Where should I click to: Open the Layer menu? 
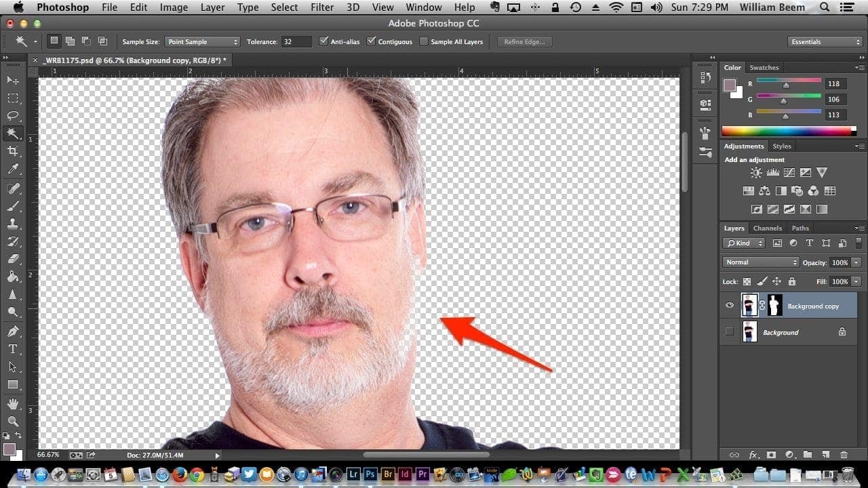[212, 7]
